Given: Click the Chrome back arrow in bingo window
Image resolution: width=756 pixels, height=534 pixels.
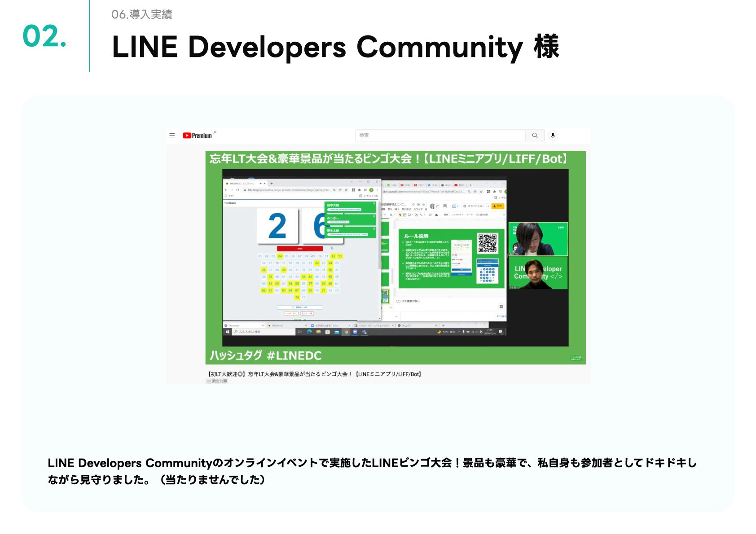Looking at the screenshot, I should tap(226, 190).
